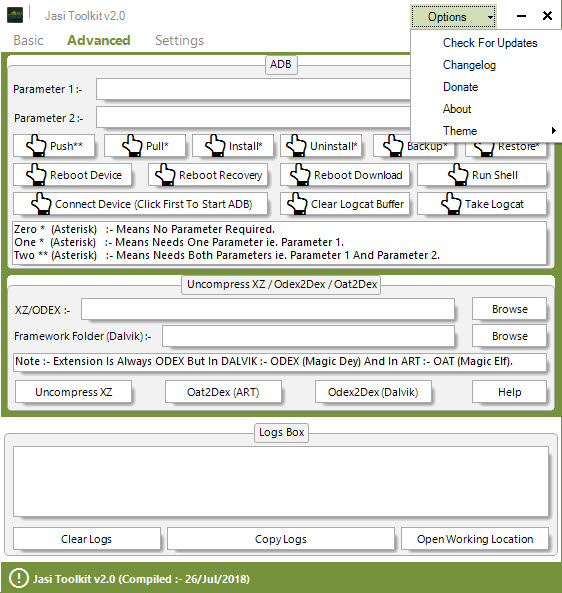Click the hand icon on Backup button

point(393,146)
